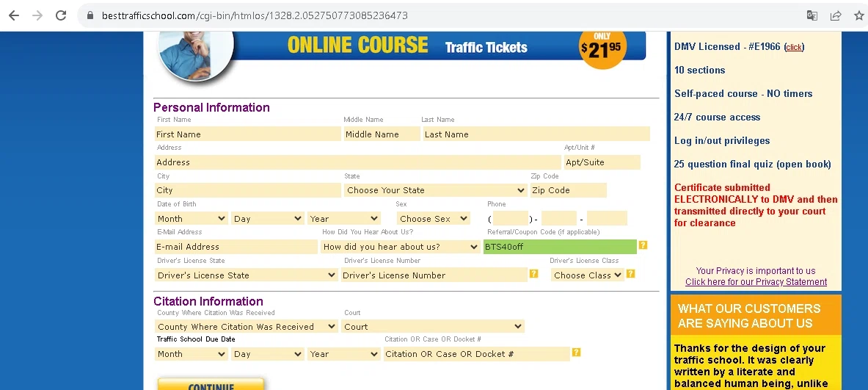The image size is (868, 390).
Task: Click help icon beside Citation OR Case field
Action: pos(576,353)
